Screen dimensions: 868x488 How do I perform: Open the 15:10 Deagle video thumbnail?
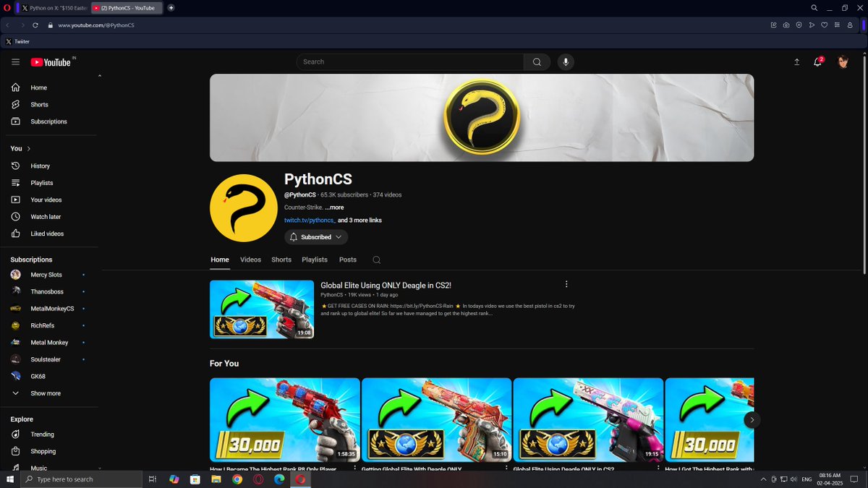coord(436,420)
